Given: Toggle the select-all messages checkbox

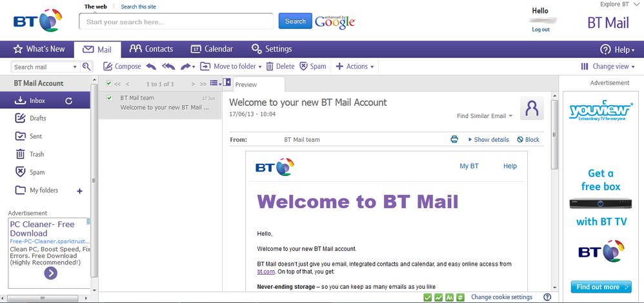Looking at the screenshot, I should point(109,83).
